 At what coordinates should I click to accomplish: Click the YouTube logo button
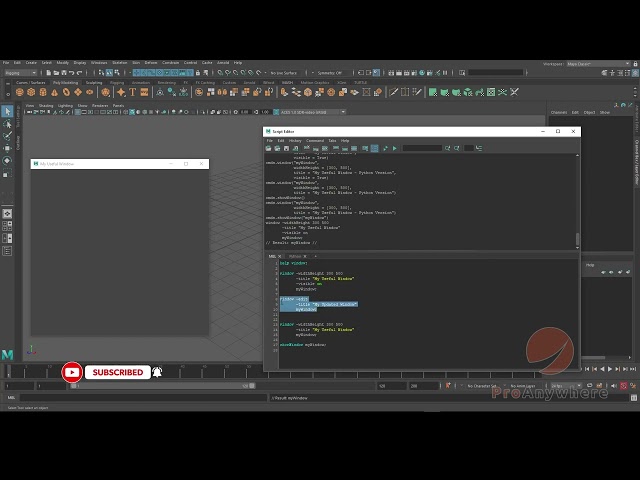tap(72, 372)
